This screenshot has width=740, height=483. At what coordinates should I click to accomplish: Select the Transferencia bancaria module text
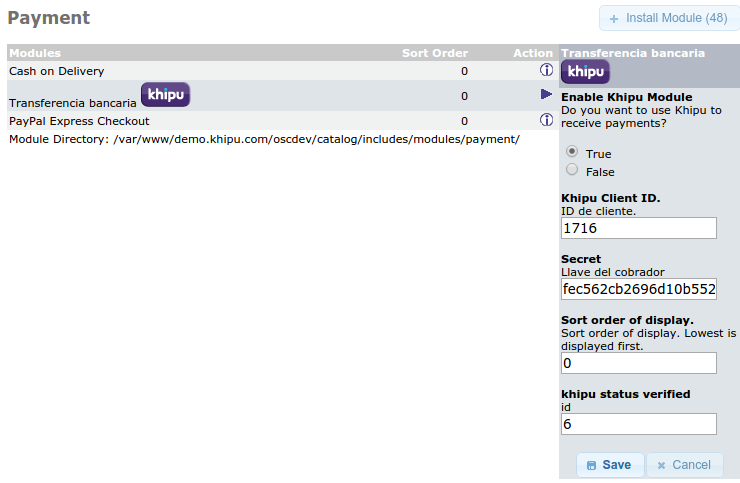tap(73, 103)
